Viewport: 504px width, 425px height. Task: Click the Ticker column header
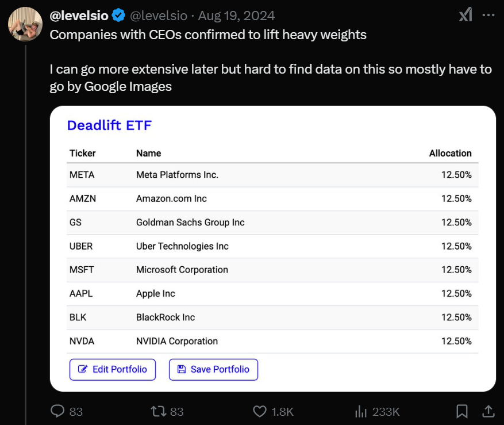(83, 154)
